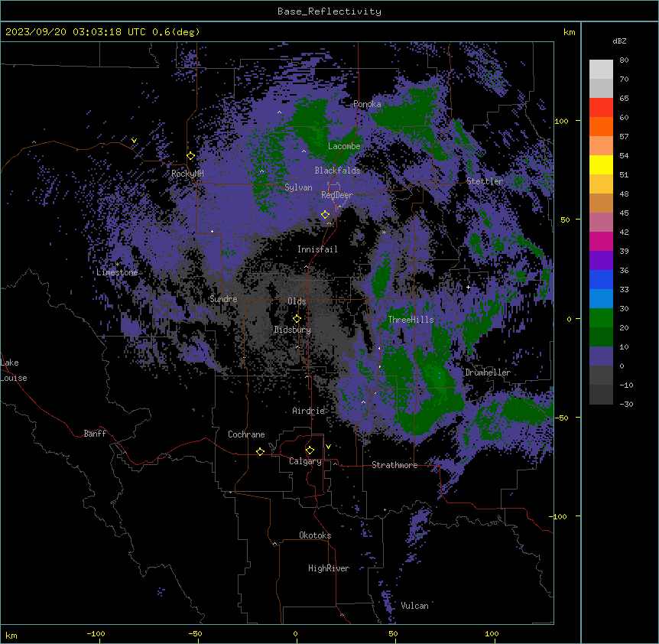Click the RockyMH label
The width and height of the screenshot is (659, 644).
[187, 174]
